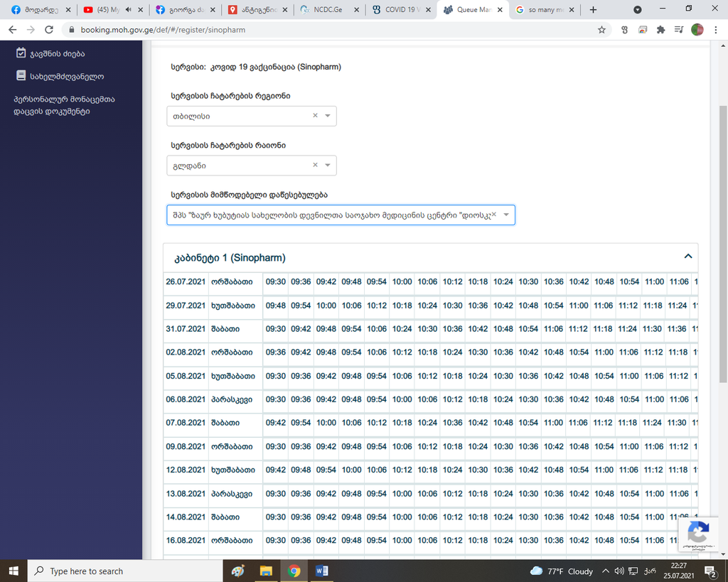Screen dimensions: 728x582
Task: Open File Explorer from taskbar
Action: [x=266, y=571]
